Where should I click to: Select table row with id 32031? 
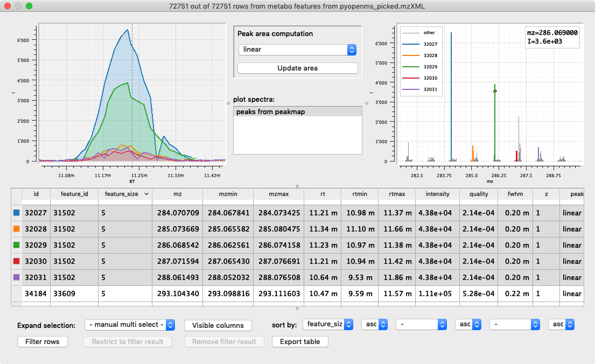point(297,277)
